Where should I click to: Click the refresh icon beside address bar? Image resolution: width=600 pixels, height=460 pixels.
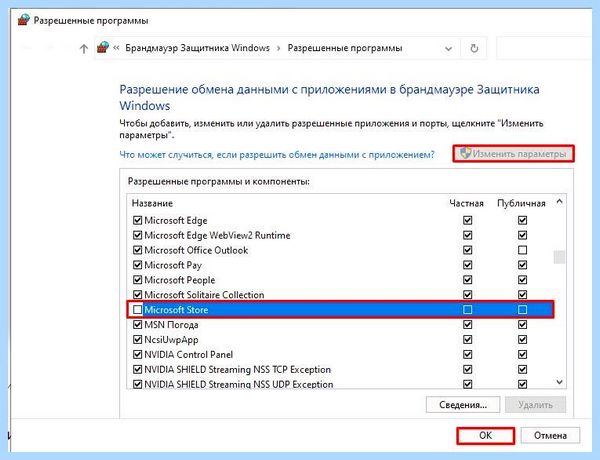click(x=474, y=48)
